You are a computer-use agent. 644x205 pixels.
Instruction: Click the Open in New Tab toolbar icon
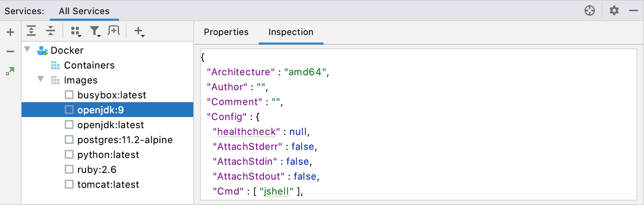tap(114, 31)
